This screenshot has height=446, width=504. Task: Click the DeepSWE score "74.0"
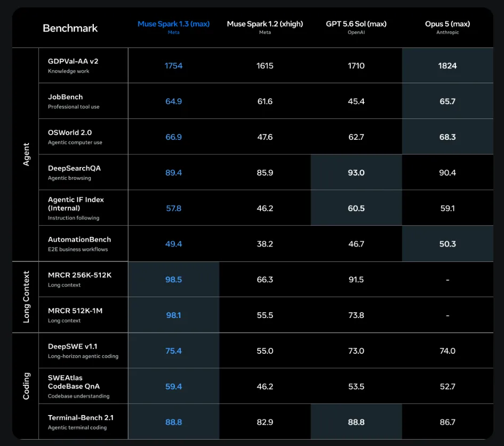click(x=447, y=351)
